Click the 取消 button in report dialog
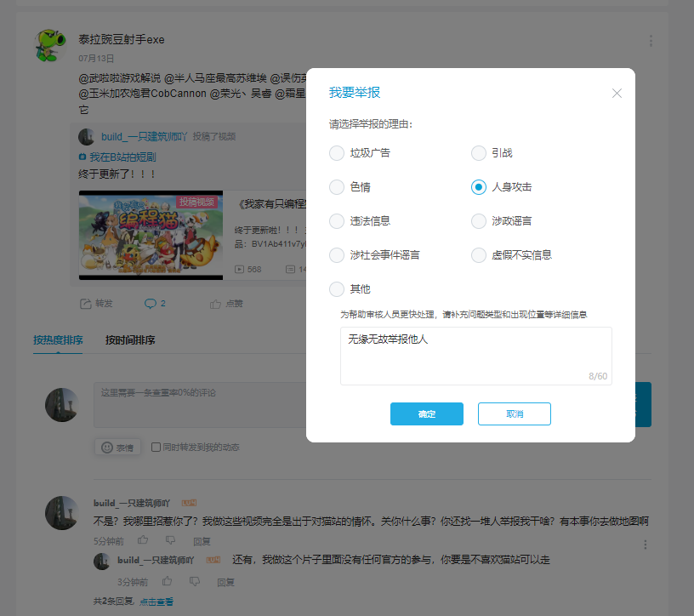This screenshot has width=694, height=616. 515,414
